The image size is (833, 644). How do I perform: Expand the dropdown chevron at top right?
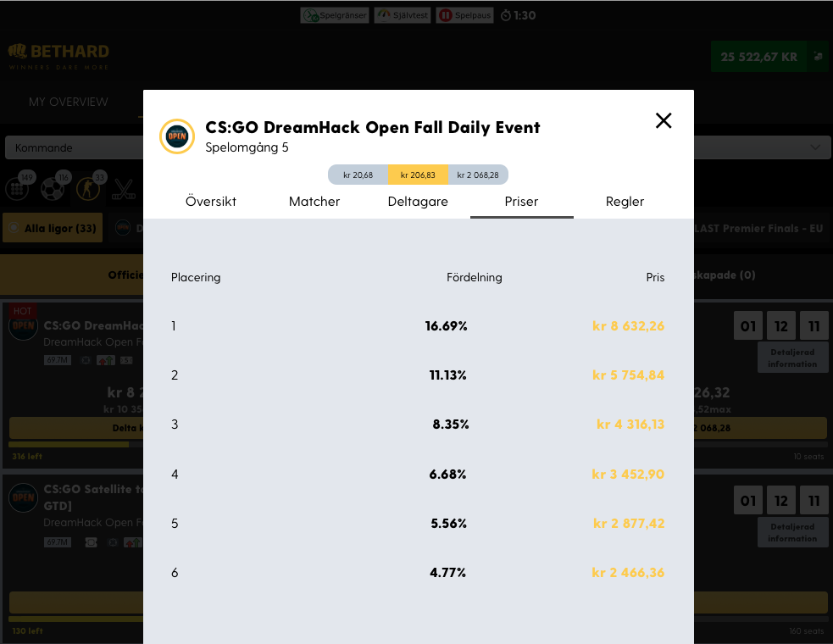click(x=816, y=147)
